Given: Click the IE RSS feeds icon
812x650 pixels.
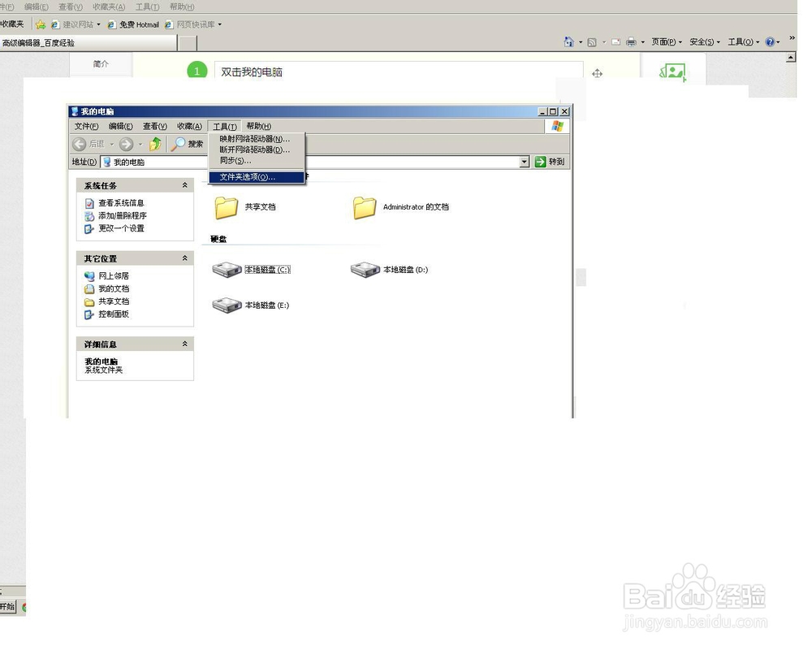Looking at the screenshot, I should (592, 42).
